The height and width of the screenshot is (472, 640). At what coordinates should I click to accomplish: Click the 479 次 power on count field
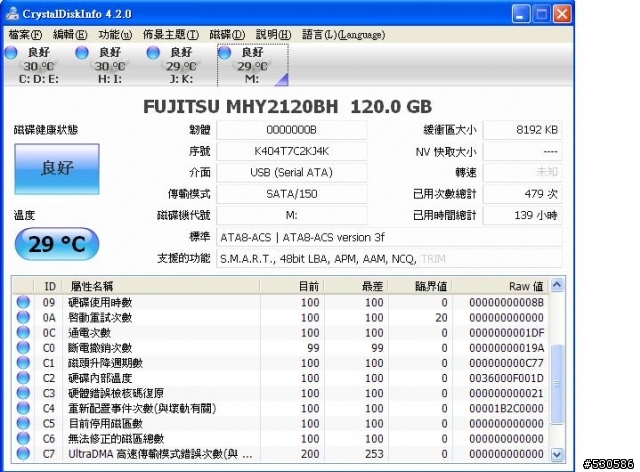[522, 194]
